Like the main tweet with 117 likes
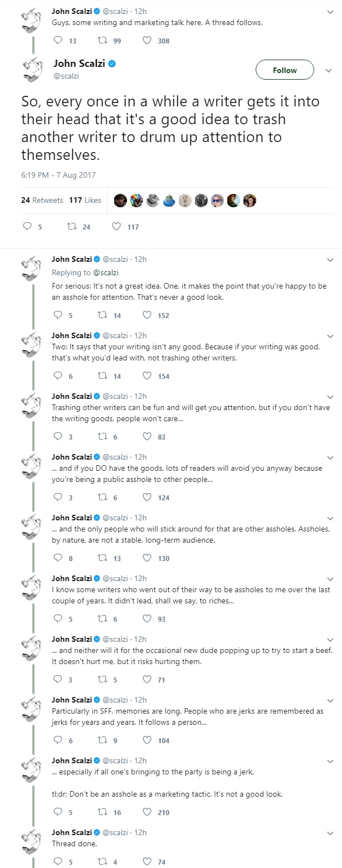The width and height of the screenshot is (342, 868). pos(116,227)
